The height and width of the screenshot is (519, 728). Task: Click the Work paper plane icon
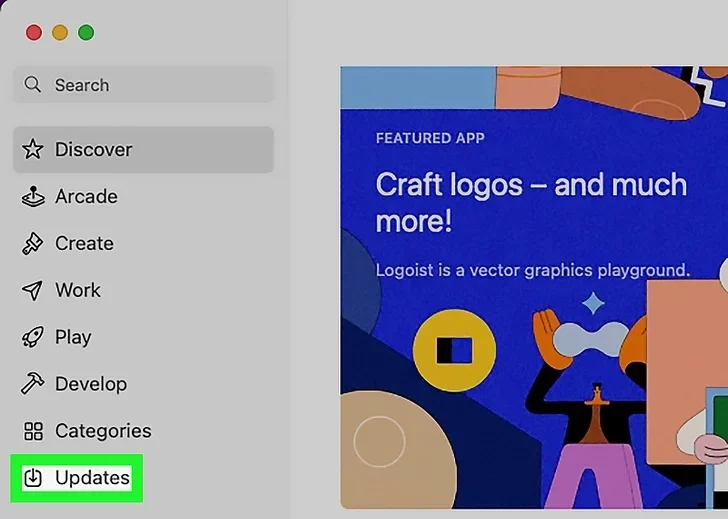coord(32,290)
